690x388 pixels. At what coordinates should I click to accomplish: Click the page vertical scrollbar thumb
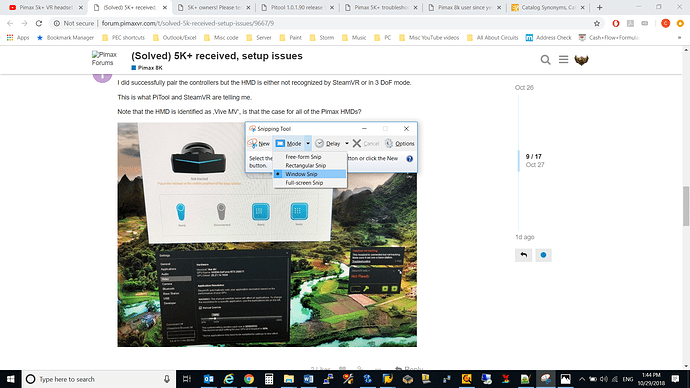(686, 206)
